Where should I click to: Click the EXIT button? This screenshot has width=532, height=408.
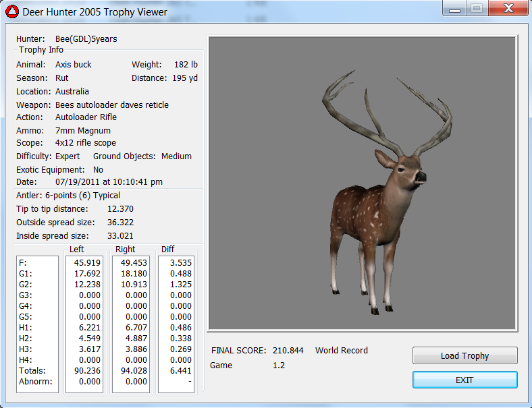tap(464, 380)
